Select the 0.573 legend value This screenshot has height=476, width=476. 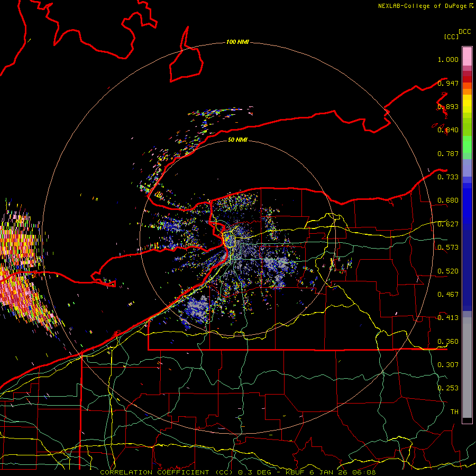click(448, 248)
